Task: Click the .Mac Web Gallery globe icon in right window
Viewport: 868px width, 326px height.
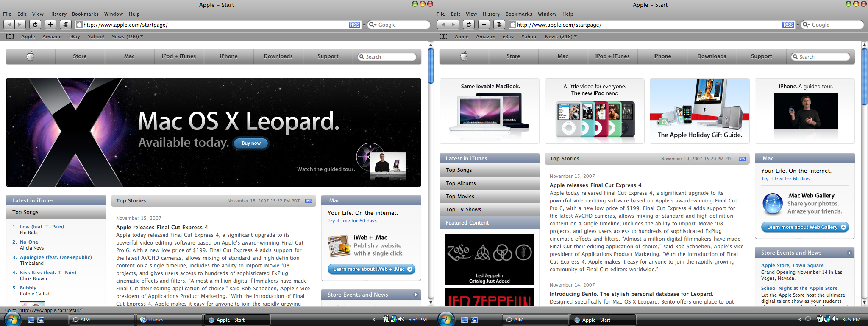Action: pyautogui.click(x=773, y=204)
